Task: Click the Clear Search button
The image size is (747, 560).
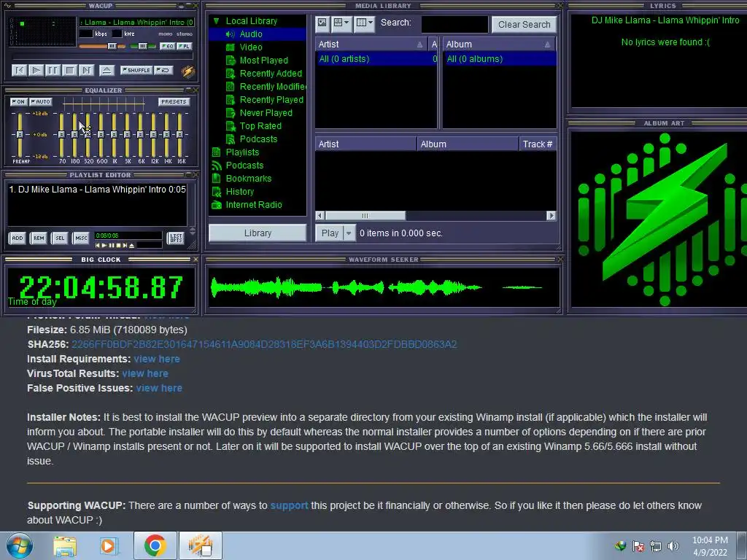Action: click(x=524, y=24)
